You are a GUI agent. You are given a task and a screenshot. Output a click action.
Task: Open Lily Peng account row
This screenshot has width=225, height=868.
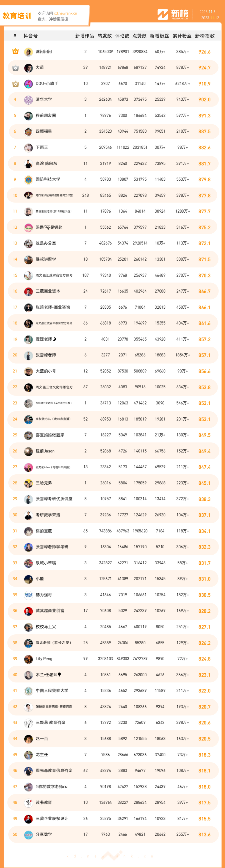point(113,658)
